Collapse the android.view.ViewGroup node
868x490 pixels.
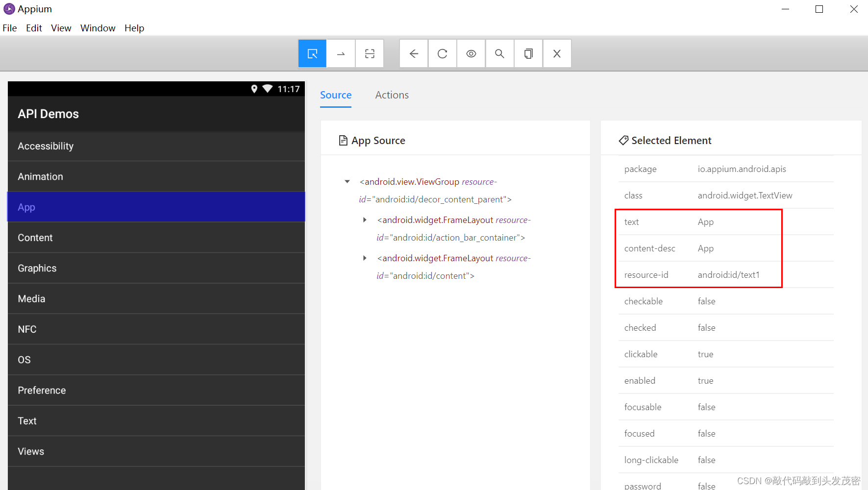click(347, 182)
